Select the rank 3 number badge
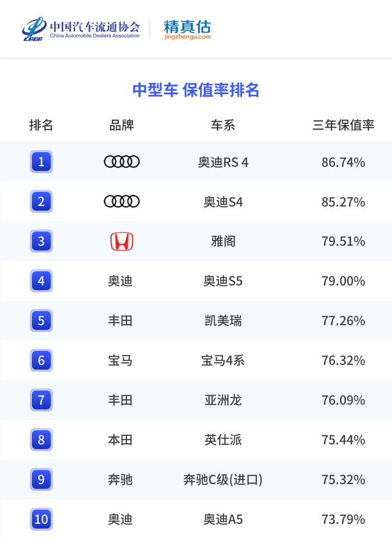 pyautogui.click(x=41, y=241)
